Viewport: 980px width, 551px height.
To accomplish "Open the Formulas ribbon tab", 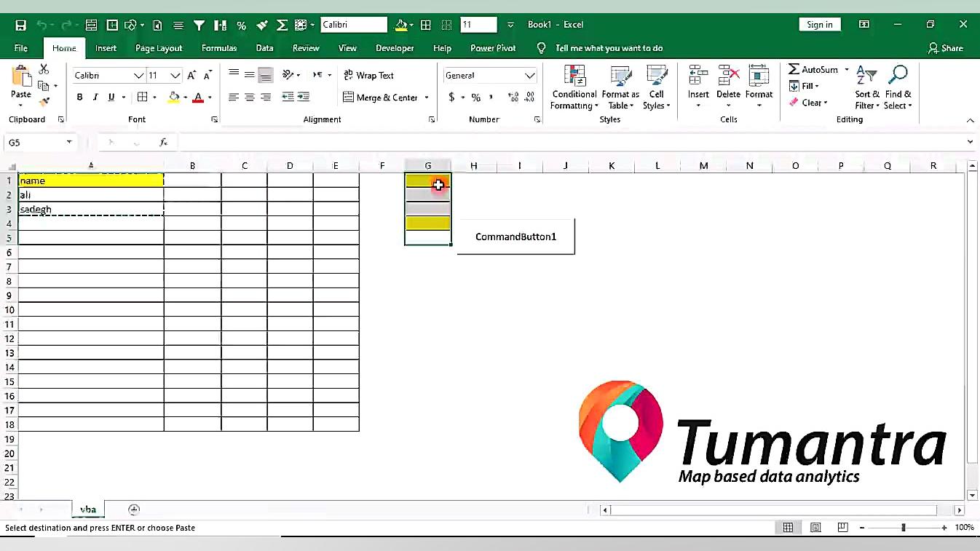I will tap(219, 48).
